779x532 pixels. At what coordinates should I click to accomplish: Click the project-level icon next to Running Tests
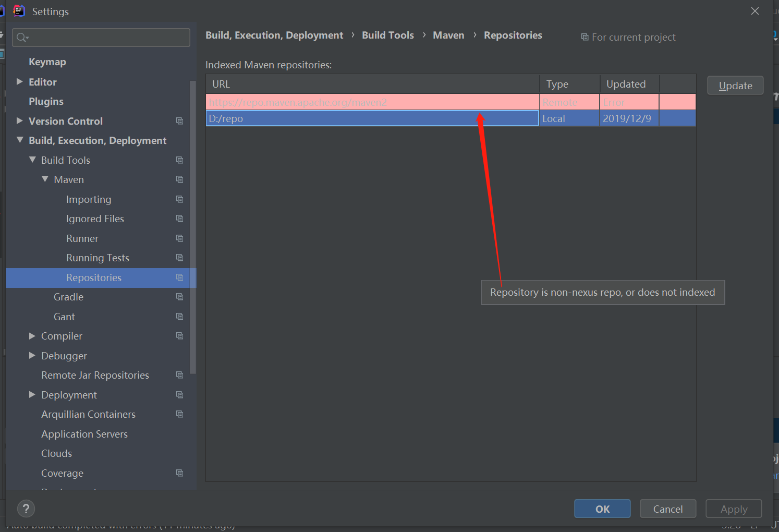pos(180,258)
